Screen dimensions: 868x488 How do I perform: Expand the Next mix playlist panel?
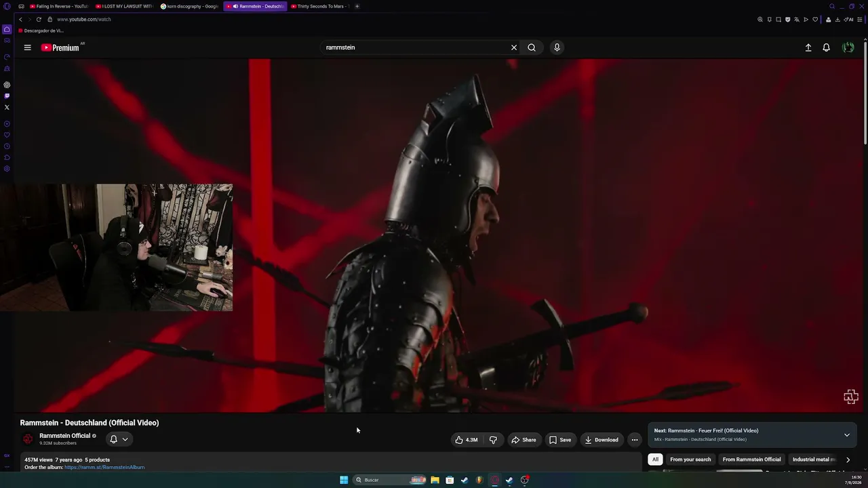[x=847, y=435]
